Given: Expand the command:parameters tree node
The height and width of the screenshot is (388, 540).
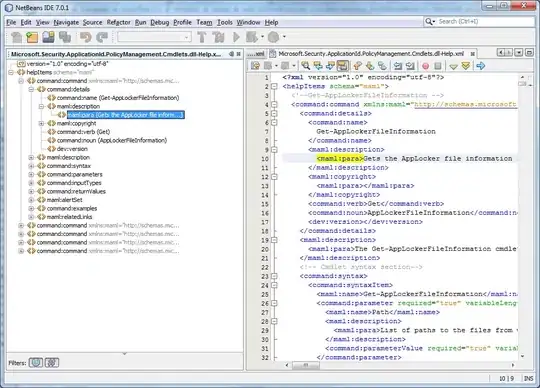Looking at the screenshot, I should coord(31,175).
